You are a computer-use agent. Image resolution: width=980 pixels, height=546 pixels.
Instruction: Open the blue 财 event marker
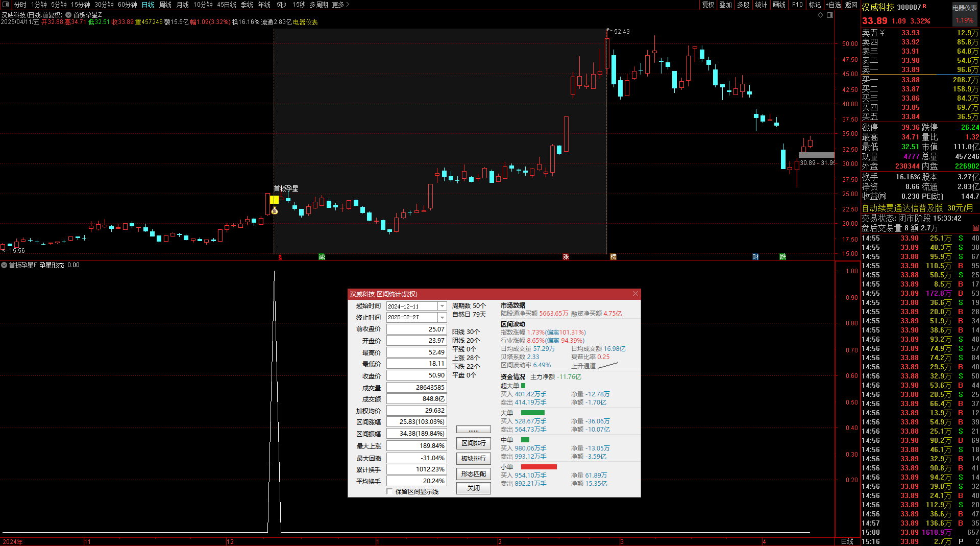click(x=755, y=257)
